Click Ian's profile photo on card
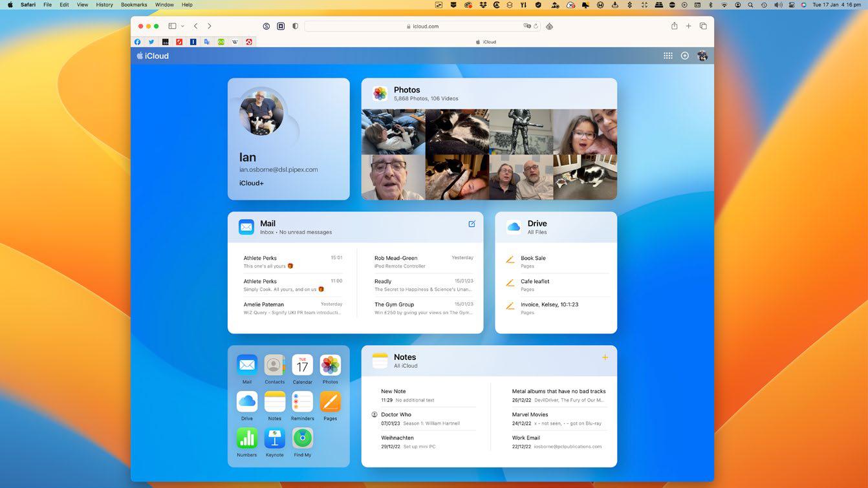Viewport: 868px width, 488px height. (x=262, y=112)
